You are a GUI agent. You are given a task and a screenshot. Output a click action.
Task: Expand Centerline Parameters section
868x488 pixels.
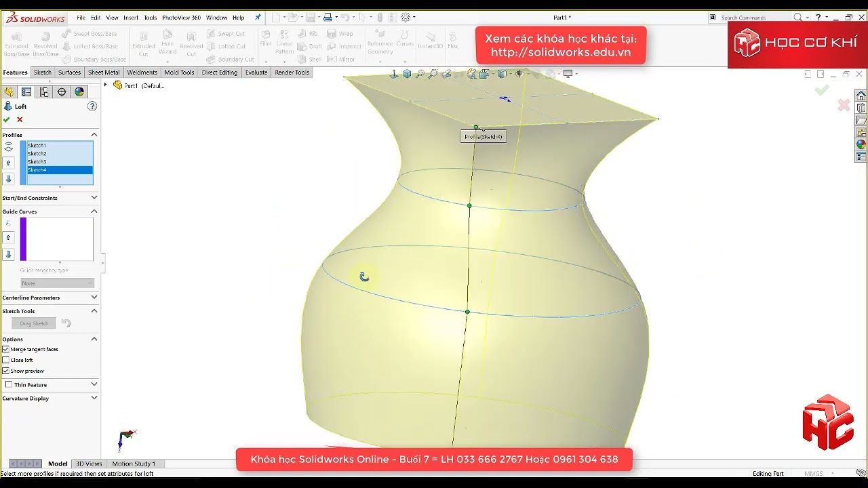point(94,298)
